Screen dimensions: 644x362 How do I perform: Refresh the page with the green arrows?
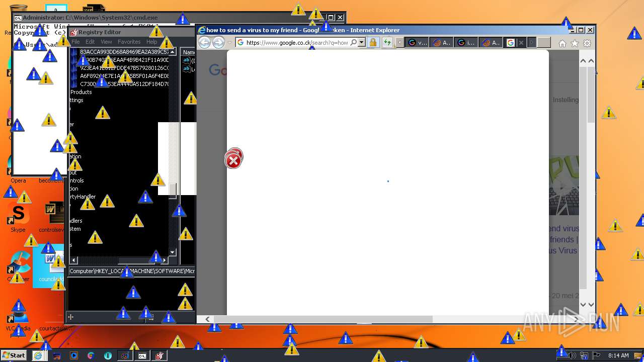[387, 43]
